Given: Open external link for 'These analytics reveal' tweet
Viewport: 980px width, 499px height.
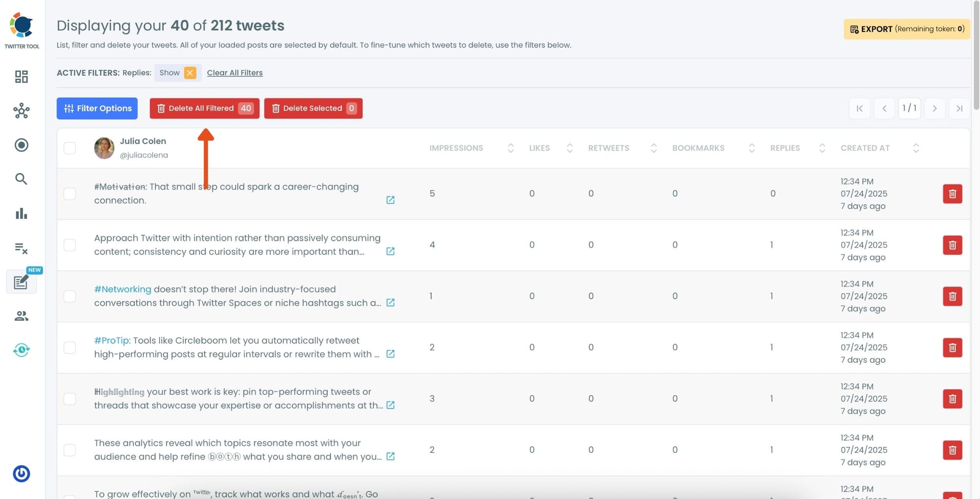Looking at the screenshot, I should click(391, 456).
